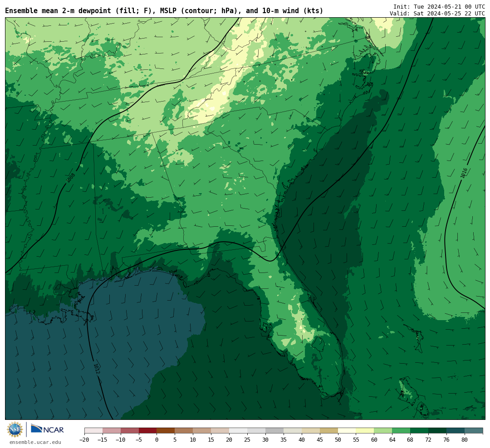The height and width of the screenshot is (448, 490).
Task: Pick the green swatch between 64 and 68
Action: coord(402,431)
